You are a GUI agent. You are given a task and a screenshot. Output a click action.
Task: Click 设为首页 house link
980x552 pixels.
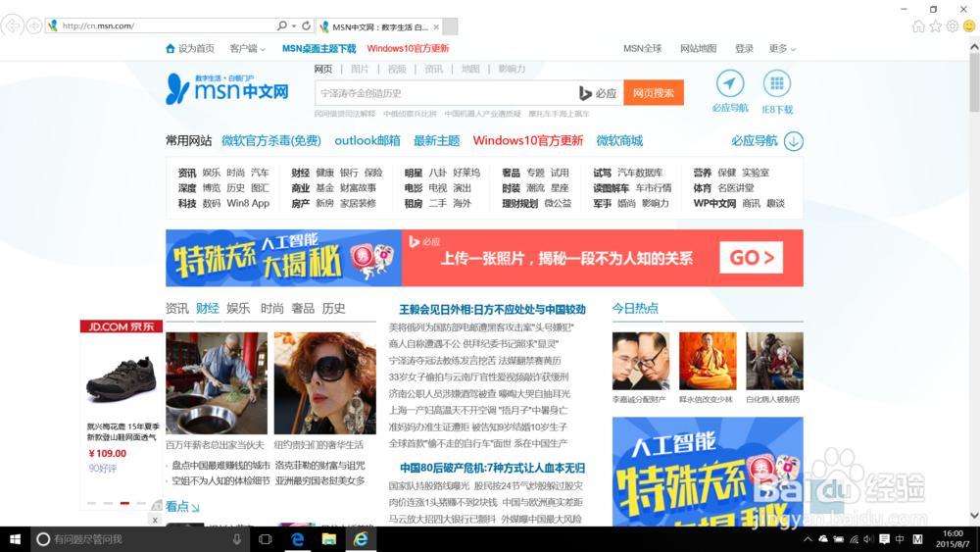pyautogui.click(x=190, y=48)
